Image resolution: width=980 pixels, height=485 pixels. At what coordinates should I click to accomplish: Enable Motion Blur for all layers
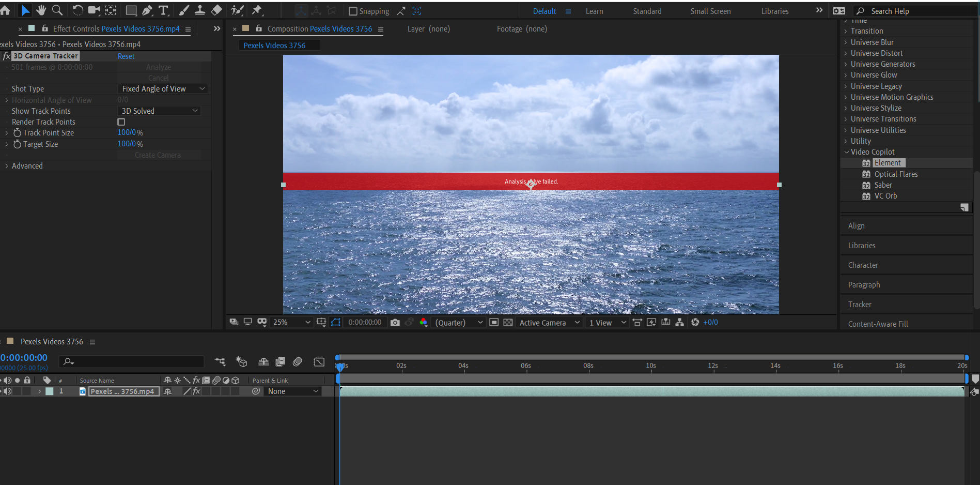[x=297, y=361]
